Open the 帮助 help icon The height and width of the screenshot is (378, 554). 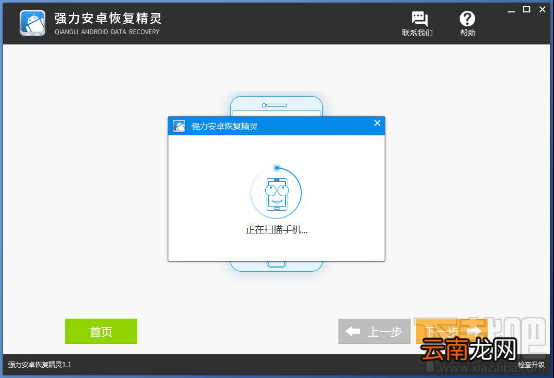tap(467, 24)
